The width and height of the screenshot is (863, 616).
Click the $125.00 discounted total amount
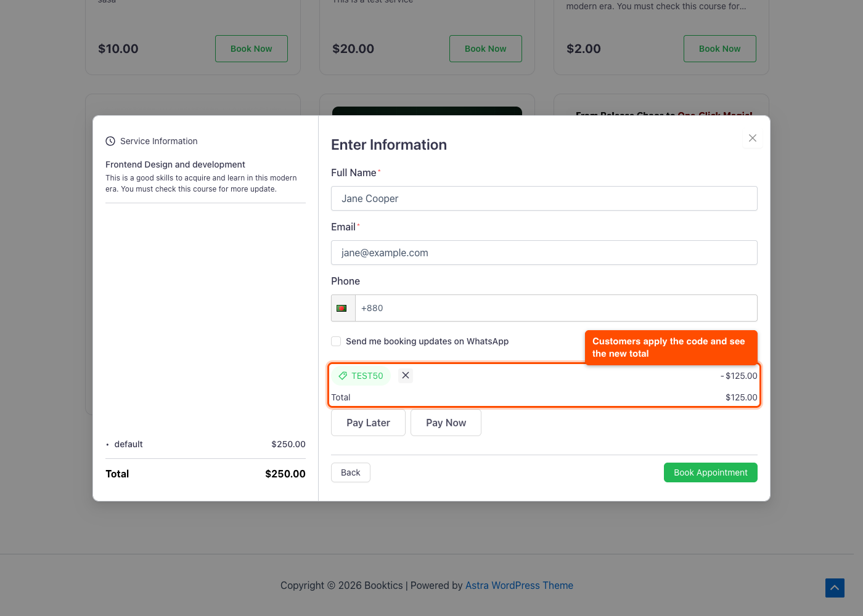click(741, 397)
